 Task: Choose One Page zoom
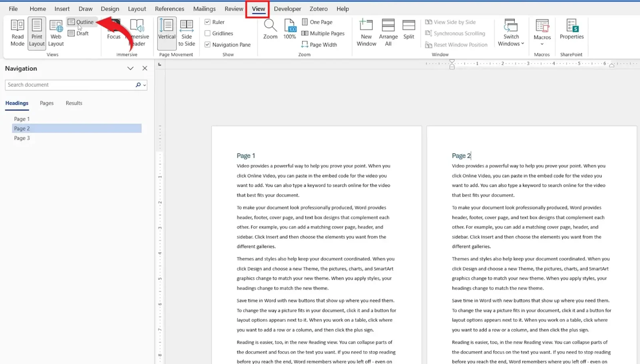coord(317,22)
